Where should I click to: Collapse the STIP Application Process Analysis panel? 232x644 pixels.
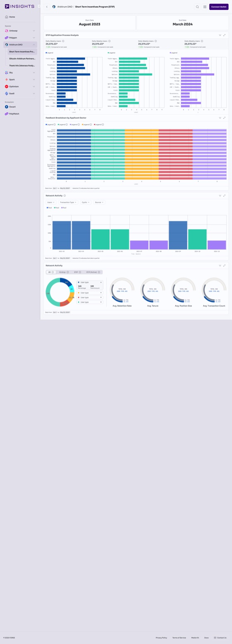tap(220, 35)
